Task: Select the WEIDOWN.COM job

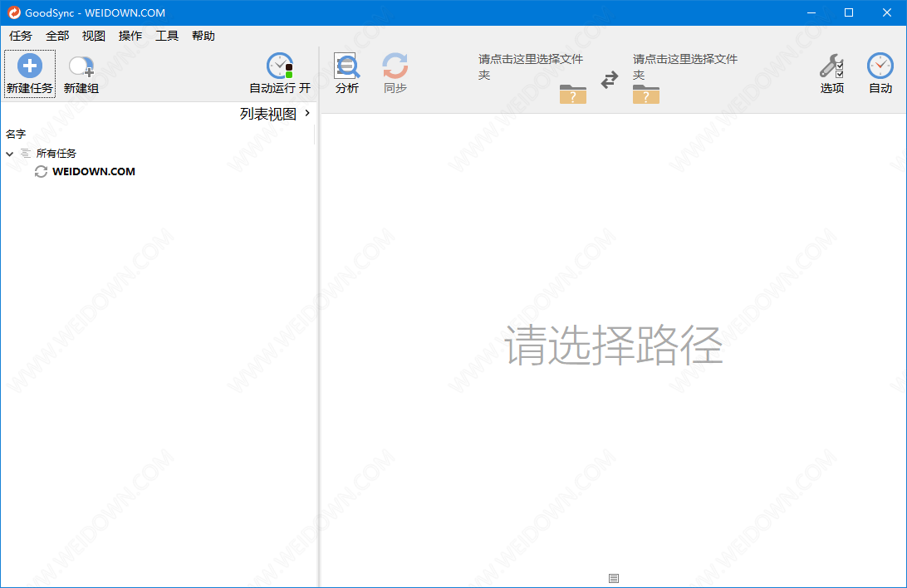Action: pyautogui.click(x=94, y=172)
